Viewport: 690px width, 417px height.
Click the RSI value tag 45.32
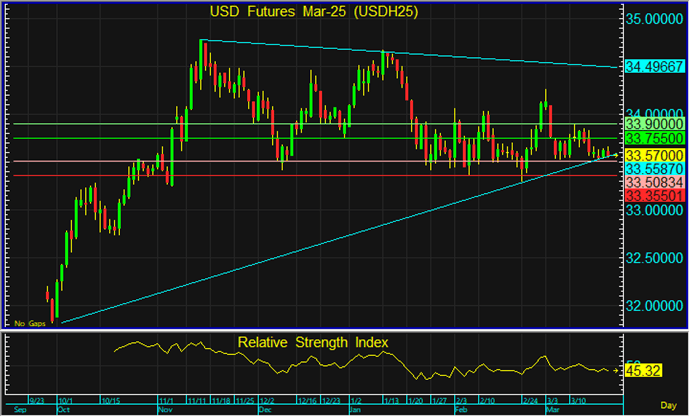coord(647,371)
